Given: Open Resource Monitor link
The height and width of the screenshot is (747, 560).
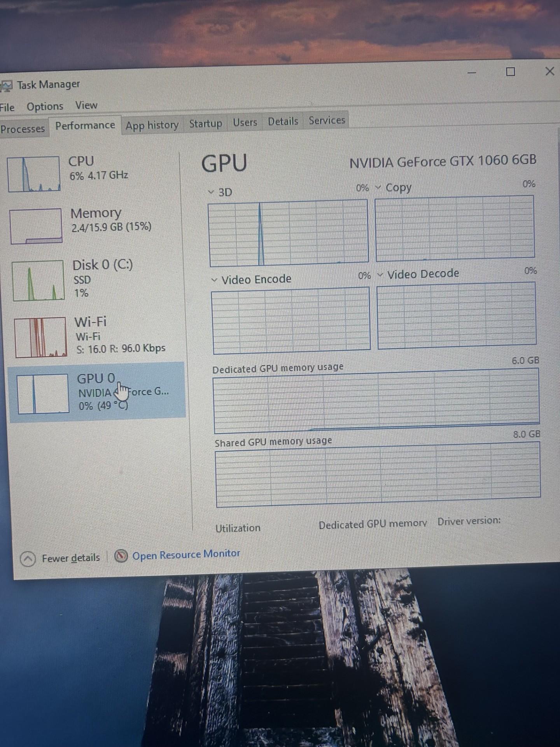Looking at the screenshot, I should coord(186,554).
